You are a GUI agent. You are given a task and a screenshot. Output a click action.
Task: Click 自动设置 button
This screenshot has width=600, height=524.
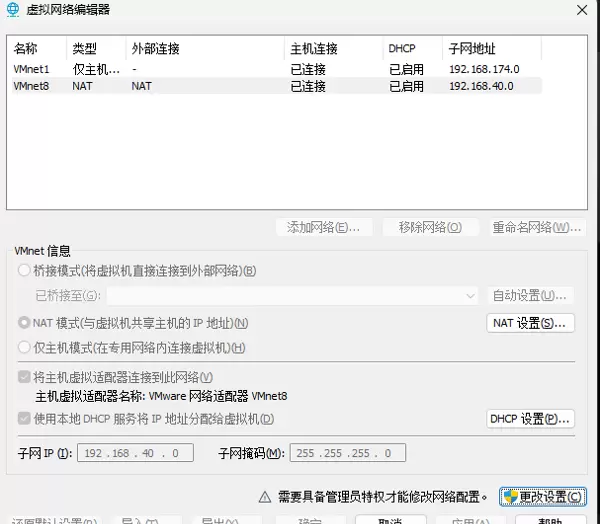[x=530, y=296]
